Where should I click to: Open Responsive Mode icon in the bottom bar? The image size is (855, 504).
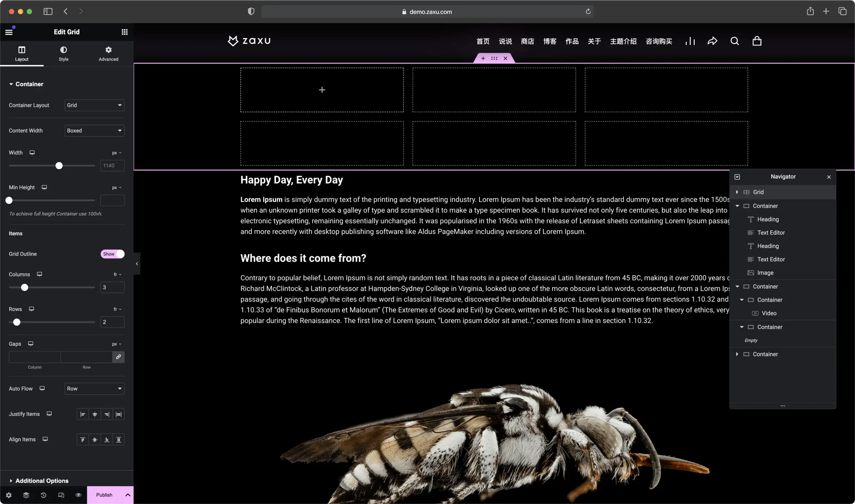click(61, 495)
